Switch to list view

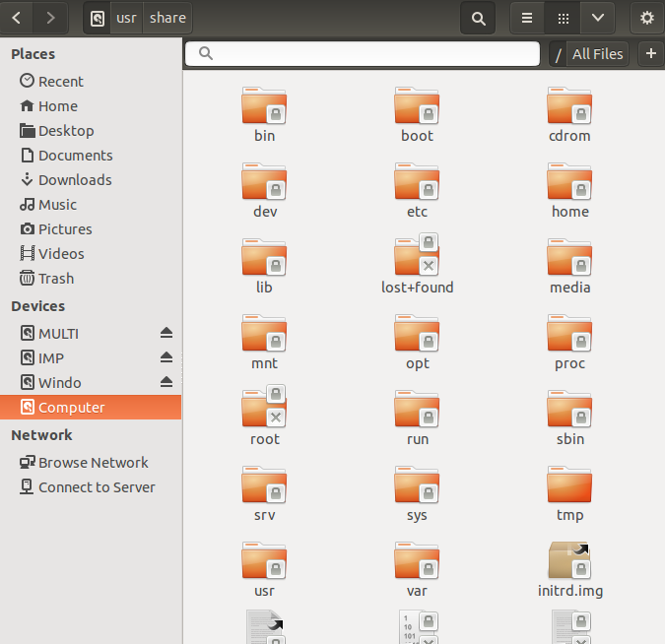[x=527, y=18]
